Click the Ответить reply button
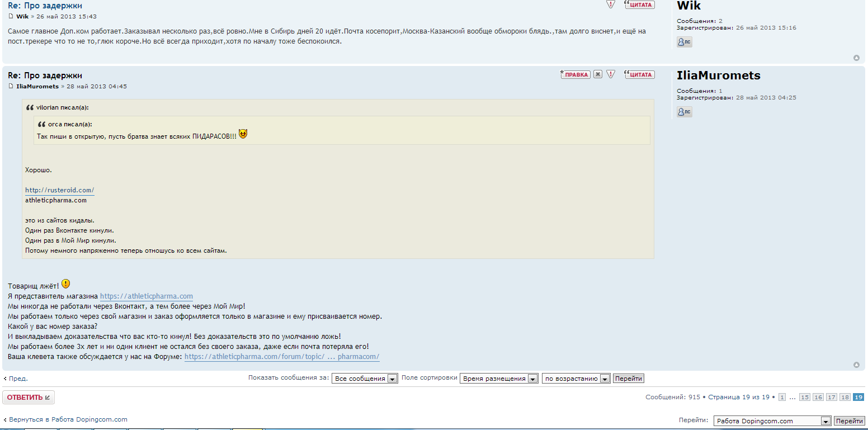Viewport: 868px width, 430px height. click(29, 398)
